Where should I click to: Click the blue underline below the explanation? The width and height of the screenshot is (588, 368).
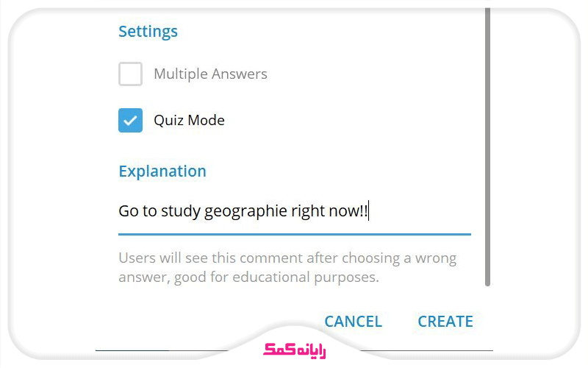294,234
